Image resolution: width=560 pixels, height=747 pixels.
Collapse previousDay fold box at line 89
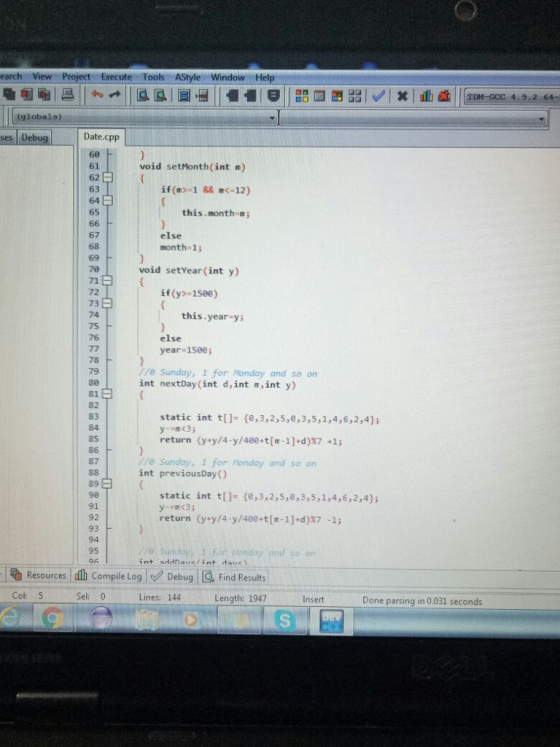click(x=107, y=484)
